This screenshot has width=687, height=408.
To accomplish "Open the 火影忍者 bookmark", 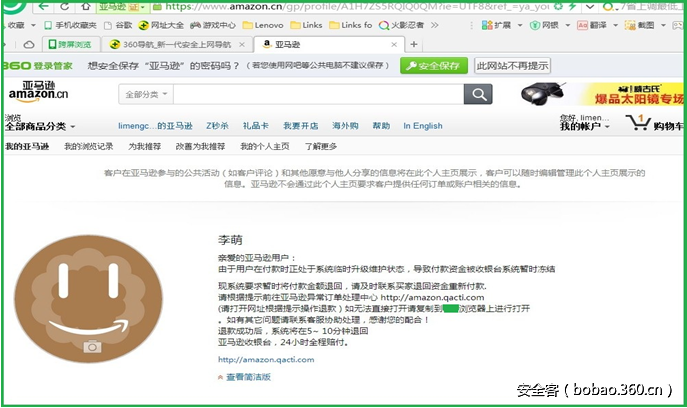I will click(x=401, y=25).
